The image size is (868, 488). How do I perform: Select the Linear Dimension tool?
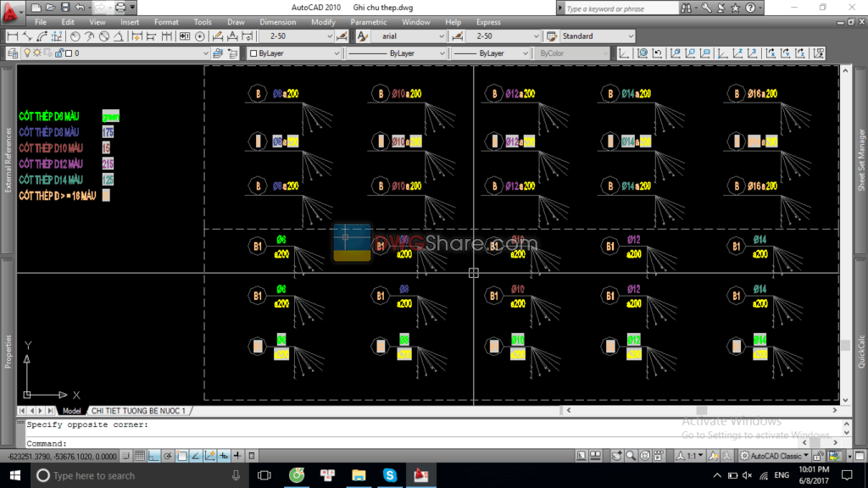[x=11, y=36]
